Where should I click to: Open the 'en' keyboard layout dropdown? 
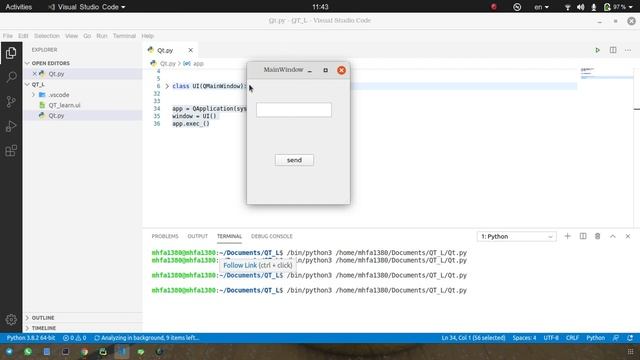coord(541,7)
